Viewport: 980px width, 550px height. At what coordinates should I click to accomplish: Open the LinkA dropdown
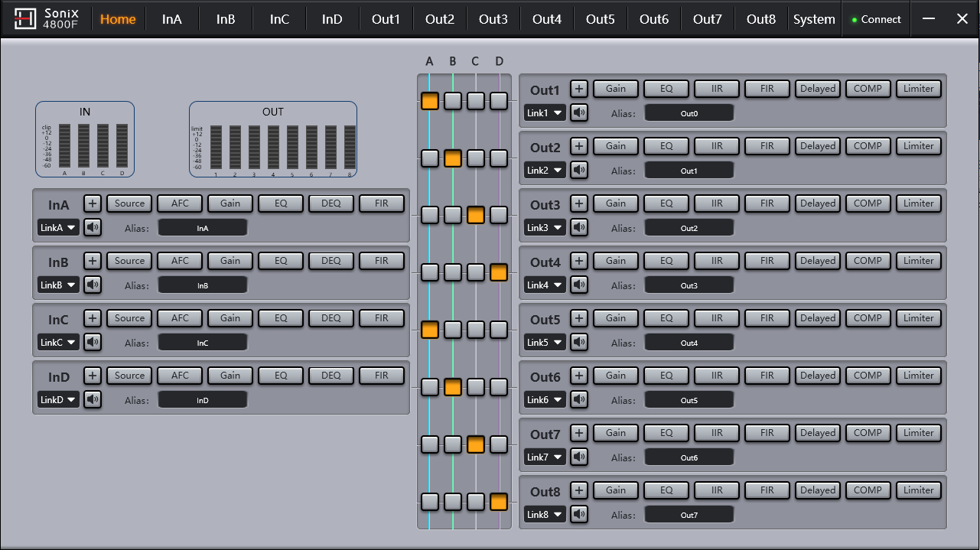coord(58,227)
